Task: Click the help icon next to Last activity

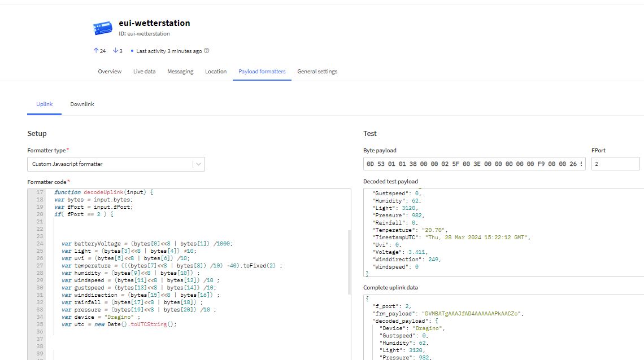Action: [207, 51]
